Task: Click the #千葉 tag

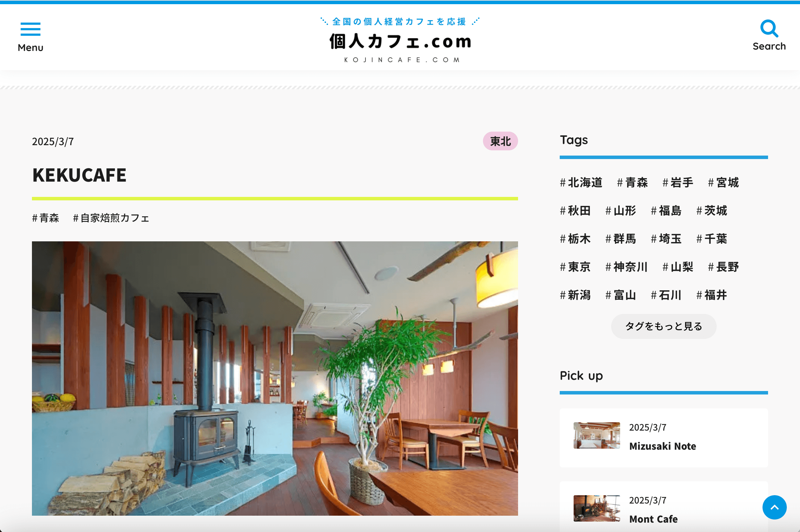Action: [x=711, y=239]
